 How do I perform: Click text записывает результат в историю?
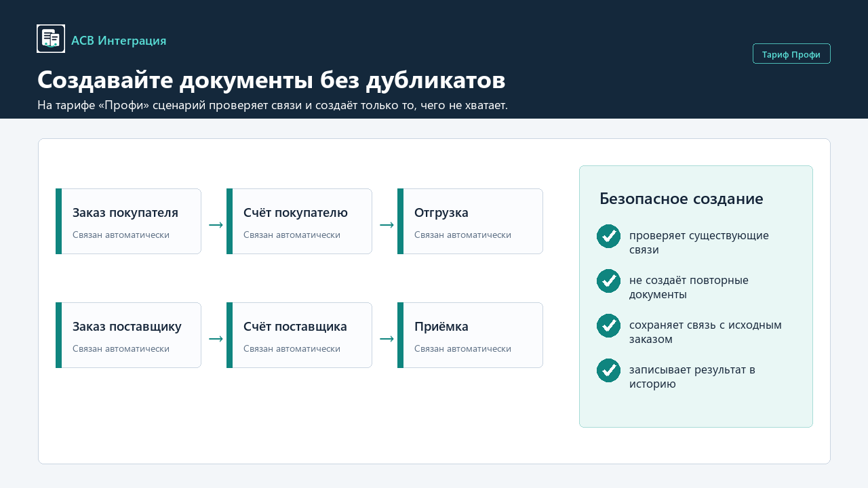[x=692, y=377]
